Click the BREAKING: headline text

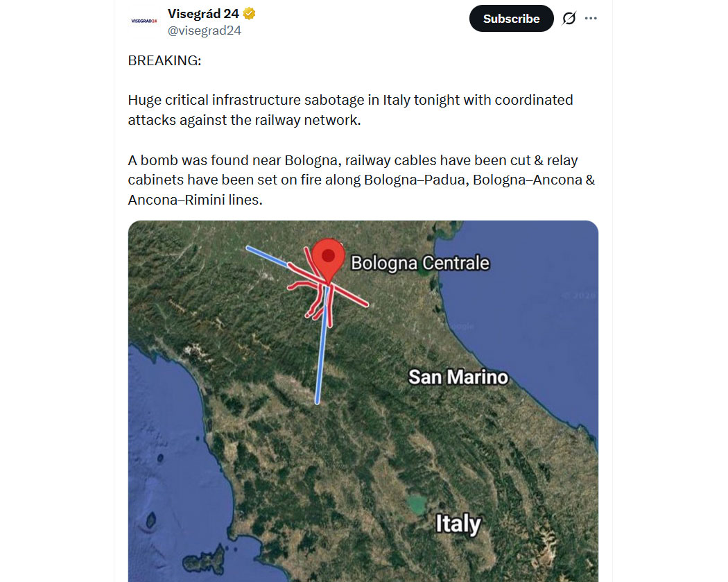[x=164, y=60]
